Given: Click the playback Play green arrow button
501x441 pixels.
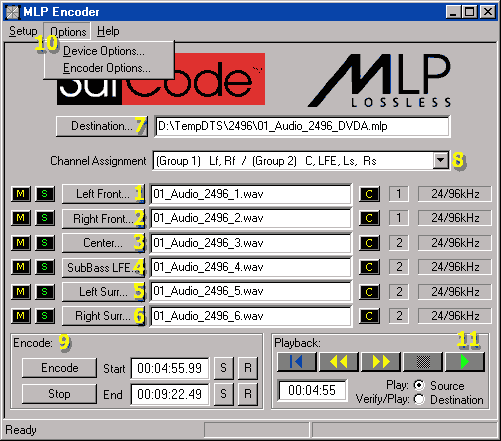Looking at the screenshot, I should pyautogui.click(x=465, y=362).
